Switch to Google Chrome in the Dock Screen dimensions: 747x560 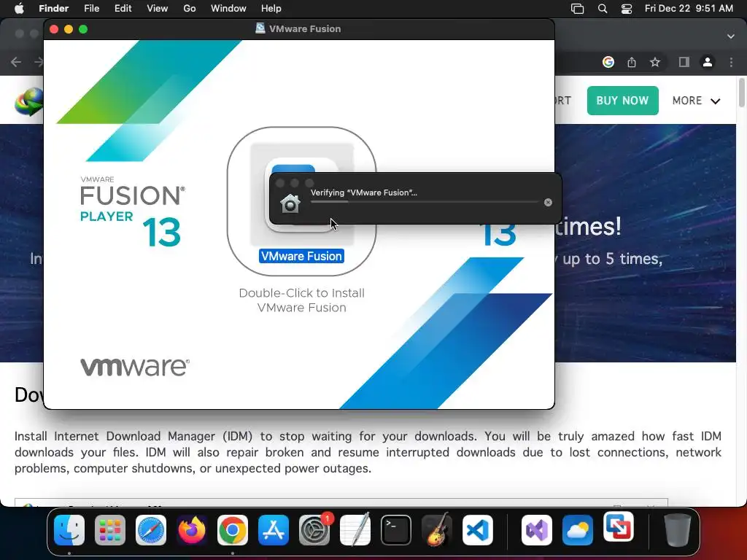click(233, 530)
